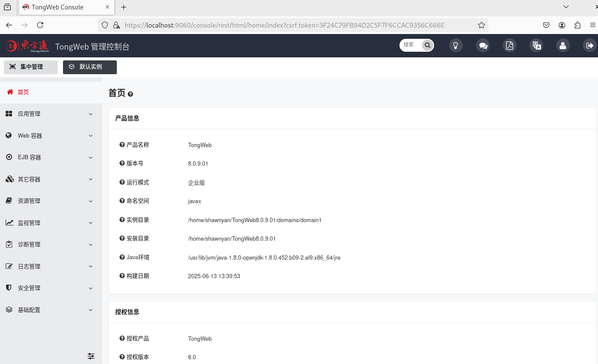Image resolution: width=598 pixels, height=364 pixels.
Task: Open the Firefox hamburger menu
Action: [593, 25]
